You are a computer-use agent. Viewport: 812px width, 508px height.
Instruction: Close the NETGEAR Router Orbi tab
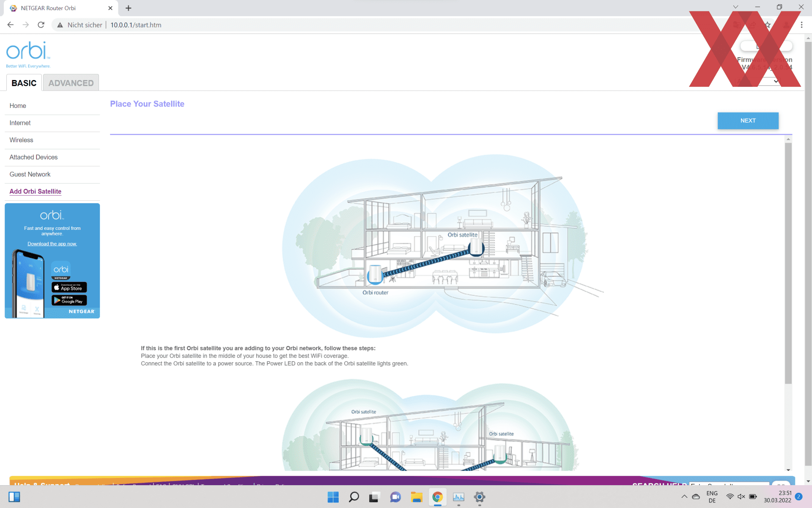point(110,8)
